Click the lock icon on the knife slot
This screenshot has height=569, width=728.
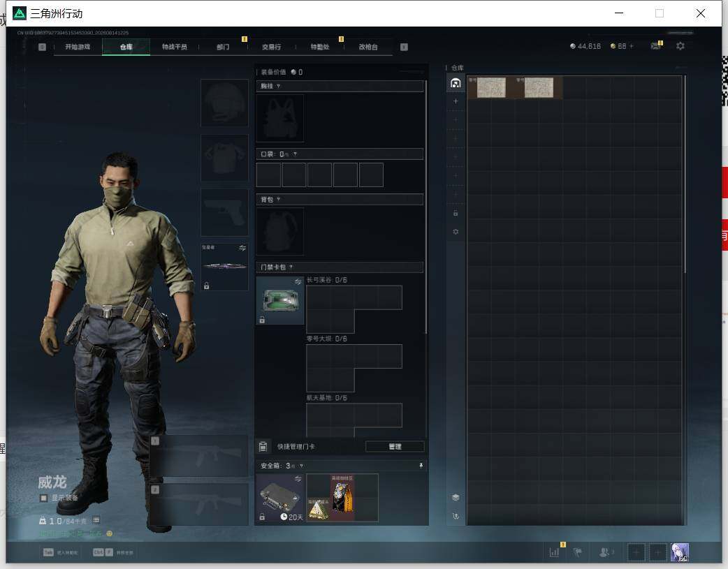point(207,286)
